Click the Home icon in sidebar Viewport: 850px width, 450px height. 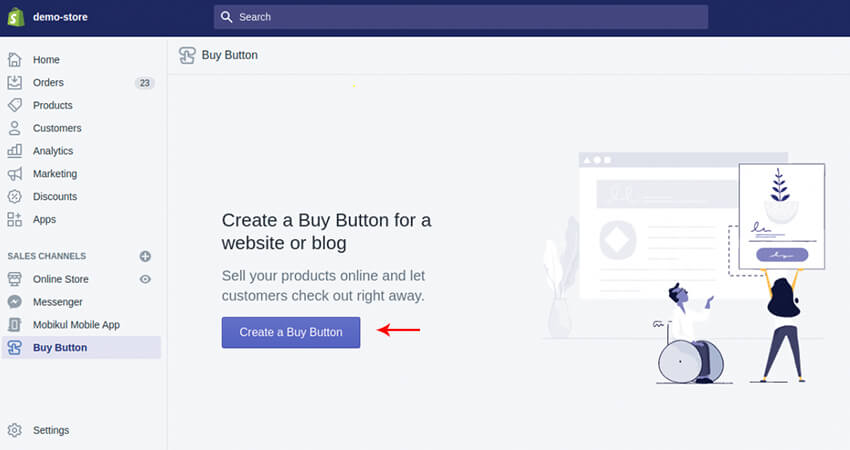(15, 60)
